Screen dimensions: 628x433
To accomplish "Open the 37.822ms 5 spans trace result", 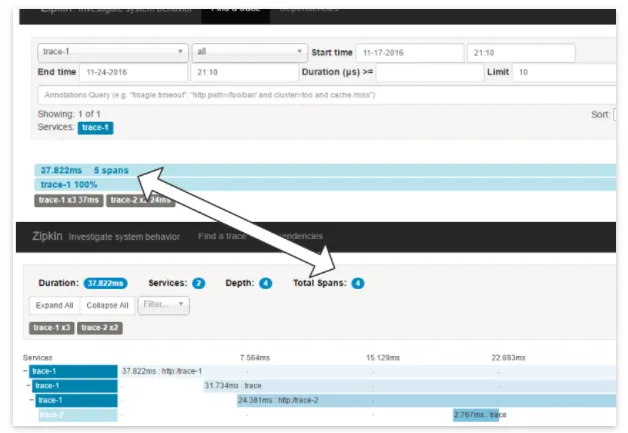I will pos(325,170).
